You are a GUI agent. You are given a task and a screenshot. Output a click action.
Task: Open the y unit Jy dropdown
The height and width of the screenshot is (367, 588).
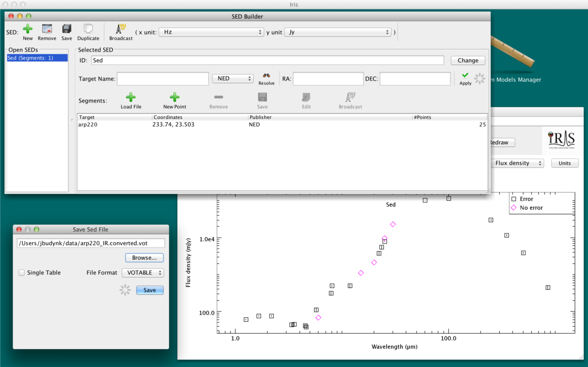click(x=337, y=32)
